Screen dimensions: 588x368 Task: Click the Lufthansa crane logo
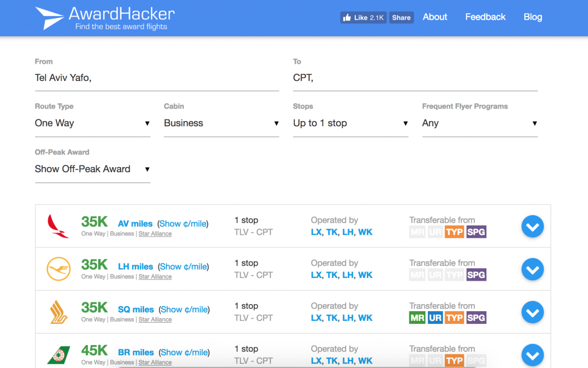(58, 269)
